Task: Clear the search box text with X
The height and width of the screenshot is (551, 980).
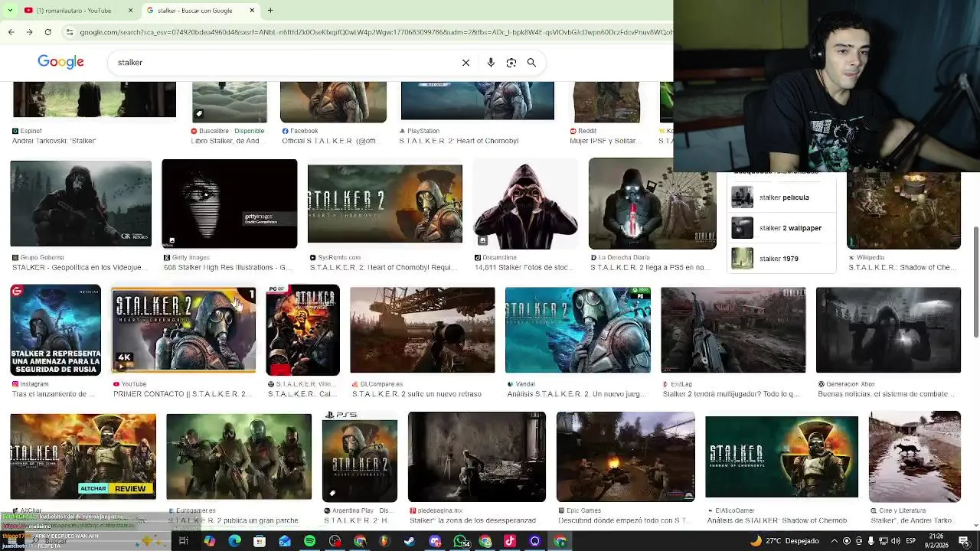Action: coord(465,63)
